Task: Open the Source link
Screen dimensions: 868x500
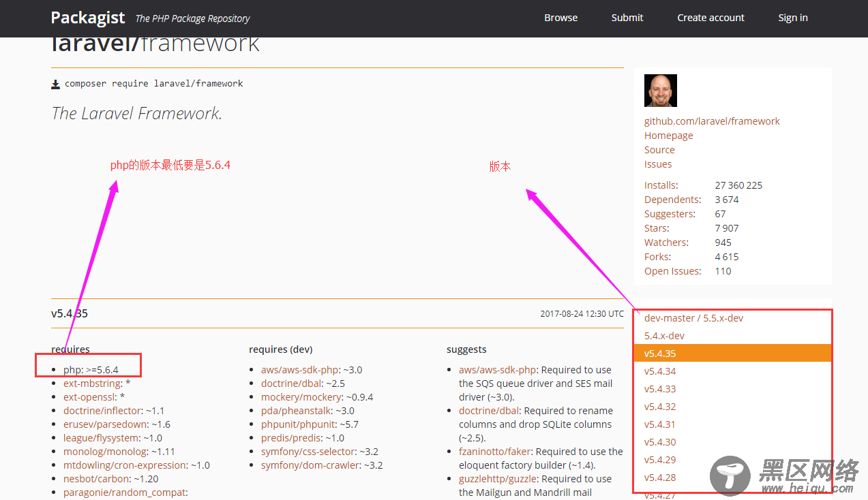Action: pyautogui.click(x=659, y=150)
